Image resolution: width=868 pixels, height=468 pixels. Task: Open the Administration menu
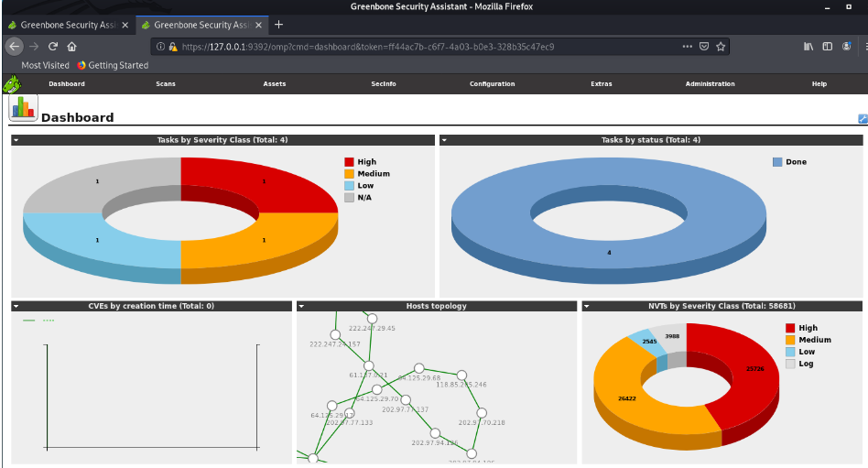711,84
